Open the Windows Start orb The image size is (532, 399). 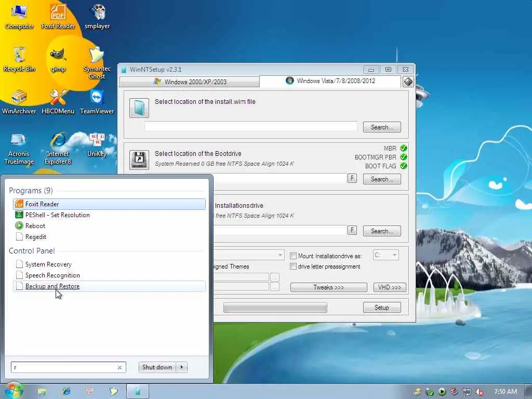tap(14, 391)
